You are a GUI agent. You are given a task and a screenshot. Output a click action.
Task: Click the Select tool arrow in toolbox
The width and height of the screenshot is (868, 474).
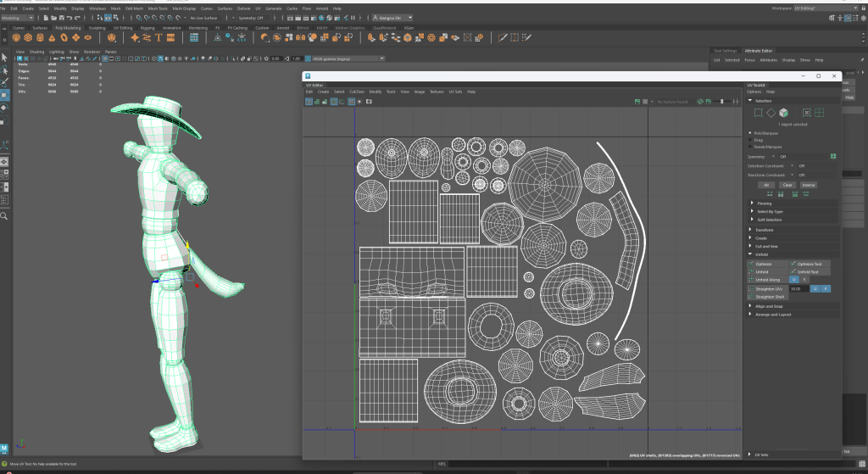(4, 56)
